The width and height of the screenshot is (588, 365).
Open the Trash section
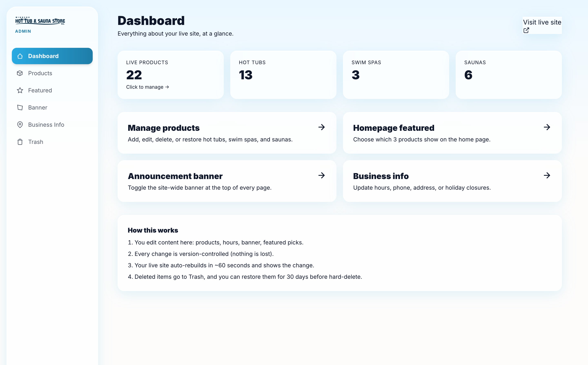coord(52,142)
